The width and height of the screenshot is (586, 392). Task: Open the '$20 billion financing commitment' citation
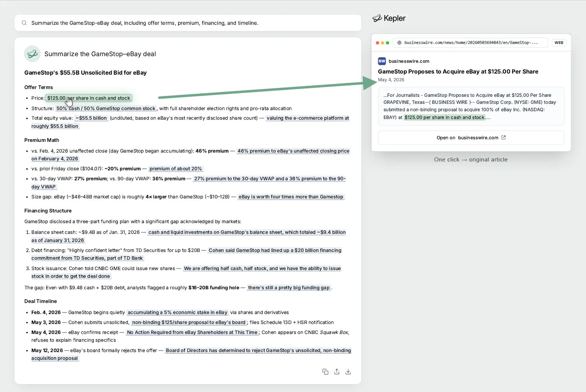click(x=275, y=250)
